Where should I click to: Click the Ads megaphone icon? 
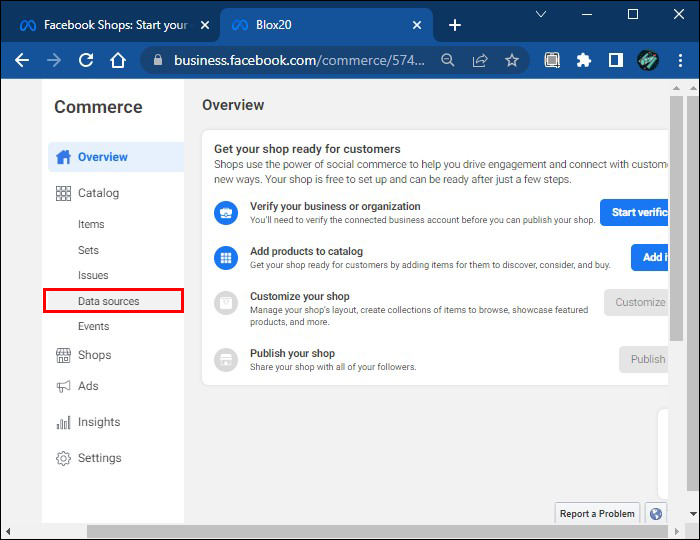64,386
